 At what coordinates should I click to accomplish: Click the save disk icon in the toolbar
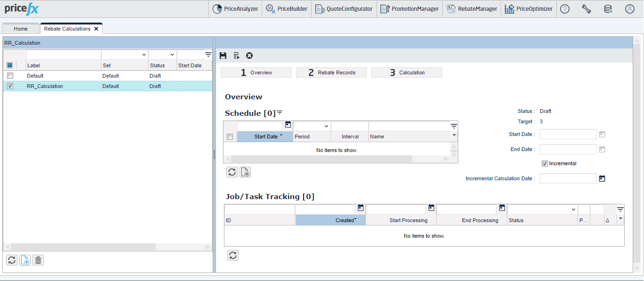click(223, 56)
